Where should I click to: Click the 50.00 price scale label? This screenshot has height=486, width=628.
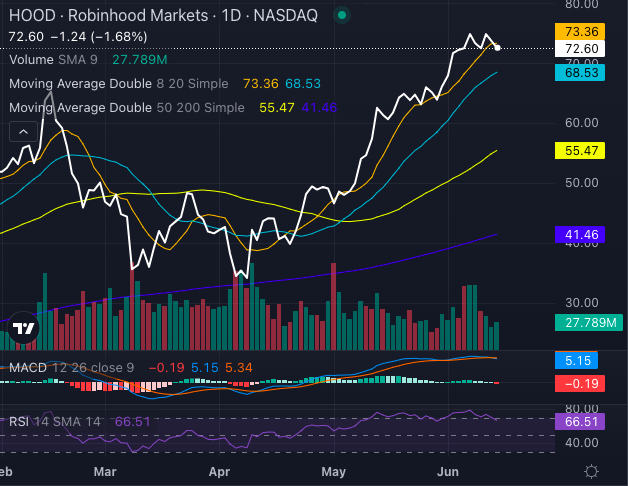(582, 183)
